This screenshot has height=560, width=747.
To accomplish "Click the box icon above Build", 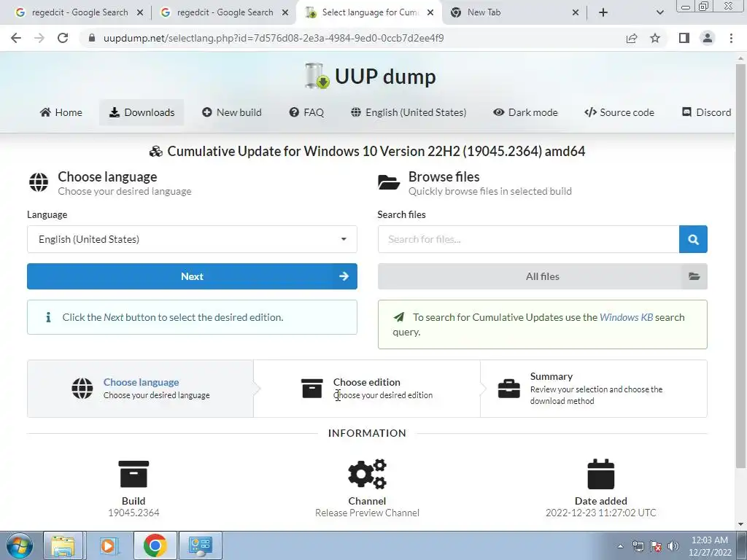I will pos(133,474).
